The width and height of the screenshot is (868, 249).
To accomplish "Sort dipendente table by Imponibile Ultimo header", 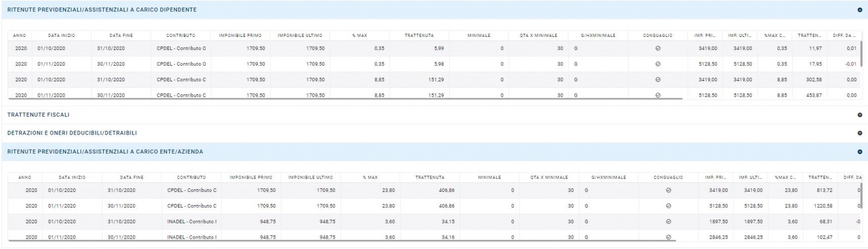I will point(300,35).
